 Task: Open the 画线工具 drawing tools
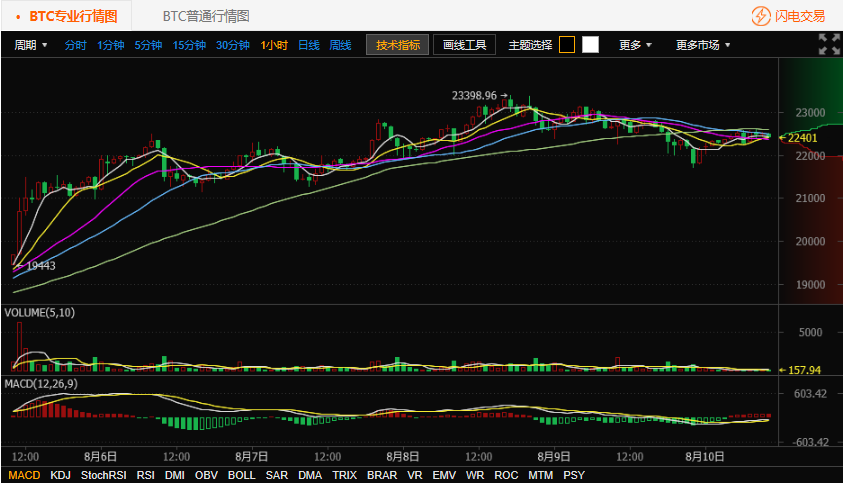pyautogui.click(x=465, y=45)
